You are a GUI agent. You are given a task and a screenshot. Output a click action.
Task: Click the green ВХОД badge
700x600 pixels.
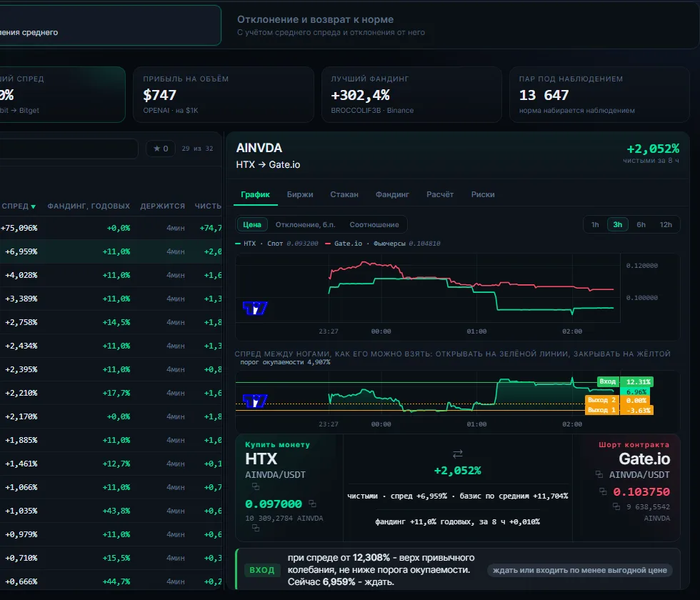click(261, 570)
